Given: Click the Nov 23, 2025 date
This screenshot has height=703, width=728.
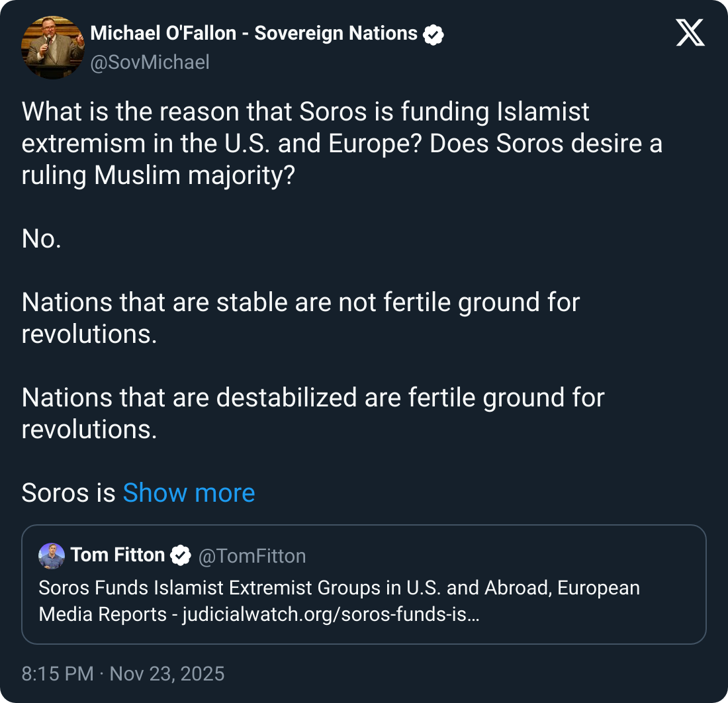Looking at the screenshot, I should coord(167,674).
